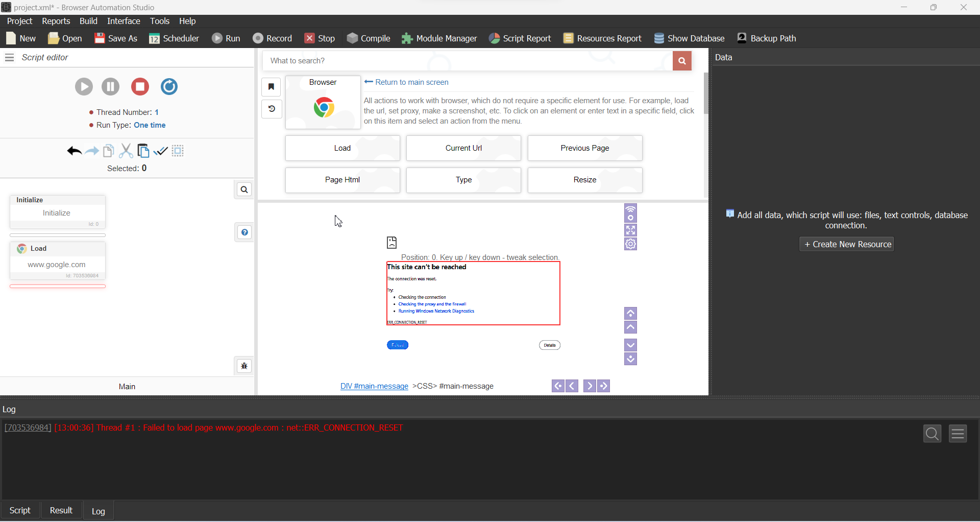
Task: Click the bookmark icon beside Browser
Action: [272, 87]
